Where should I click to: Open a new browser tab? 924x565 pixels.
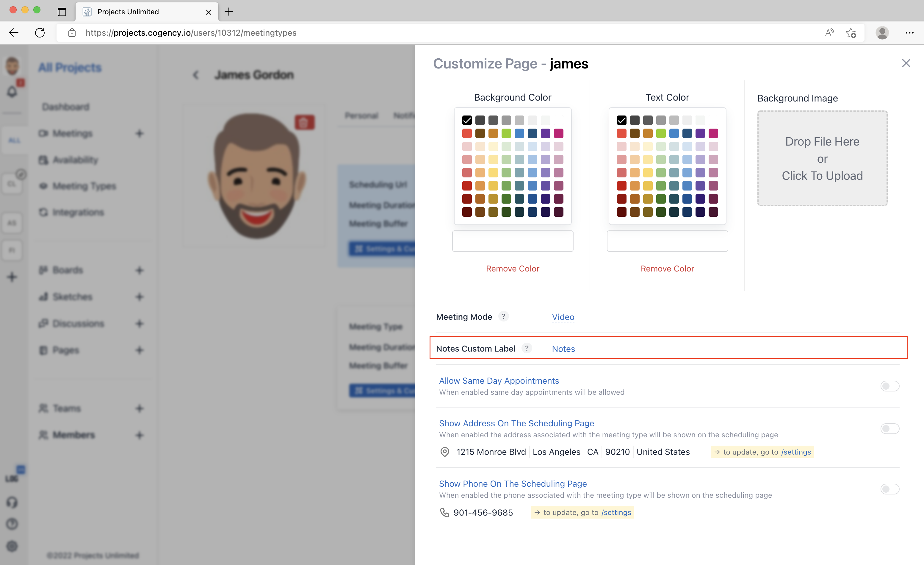point(229,12)
